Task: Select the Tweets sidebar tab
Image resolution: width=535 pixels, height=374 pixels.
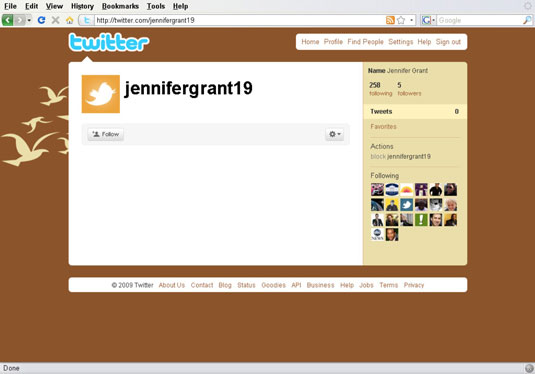Action: pyautogui.click(x=415, y=112)
